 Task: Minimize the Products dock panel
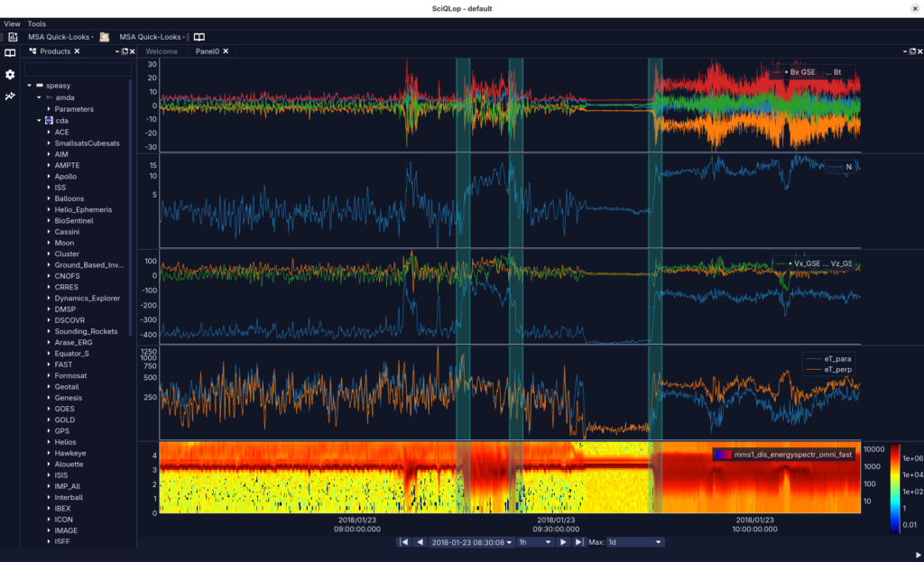click(117, 51)
